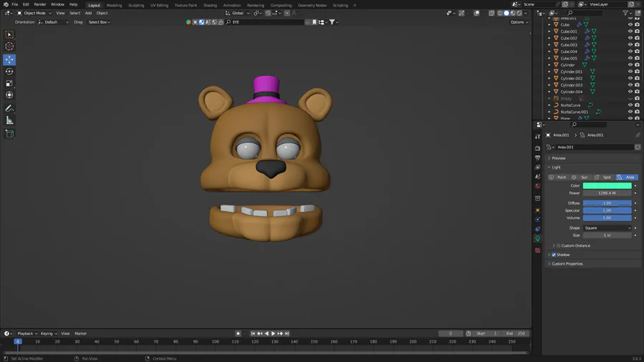The width and height of the screenshot is (644, 362).
Task: Toggle visibility of NurbsCurve
Action: pyautogui.click(x=630, y=105)
